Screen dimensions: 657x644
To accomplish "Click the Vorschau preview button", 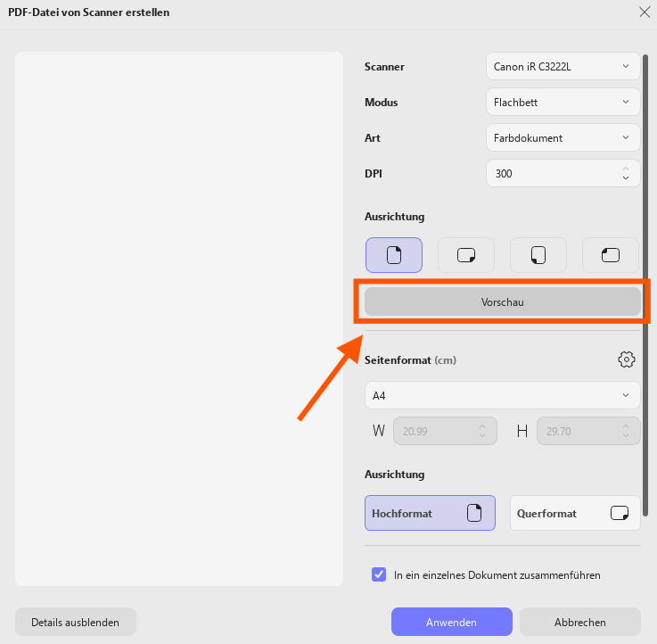I will (503, 301).
